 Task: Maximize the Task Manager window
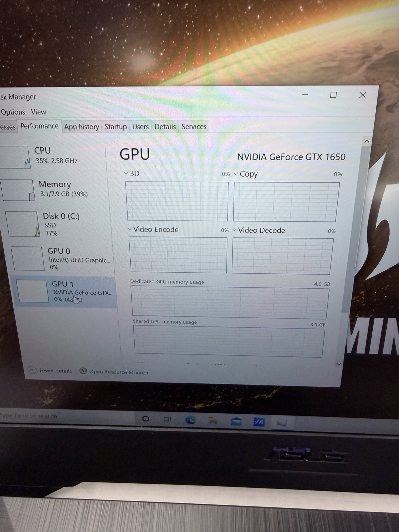[x=333, y=95]
